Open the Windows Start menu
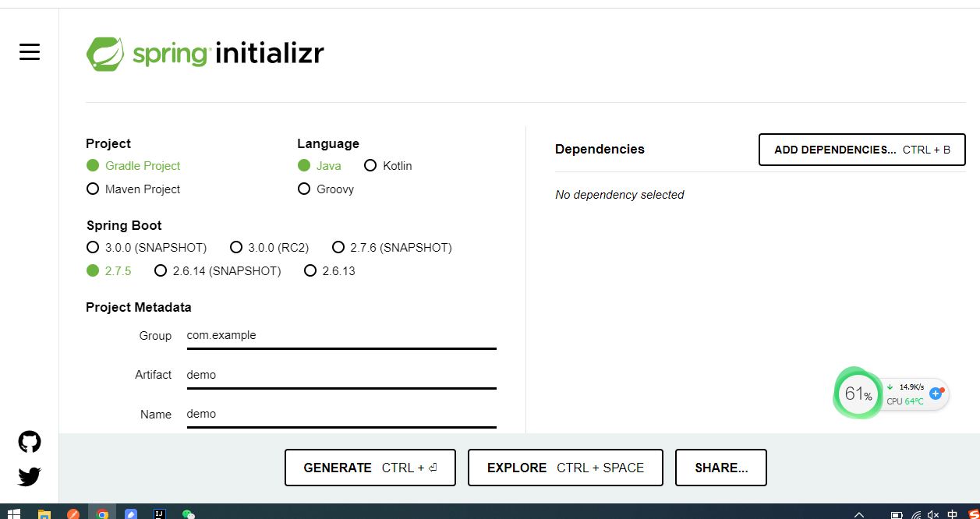This screenshot has width=980, height=519. [x=13, y=514]
